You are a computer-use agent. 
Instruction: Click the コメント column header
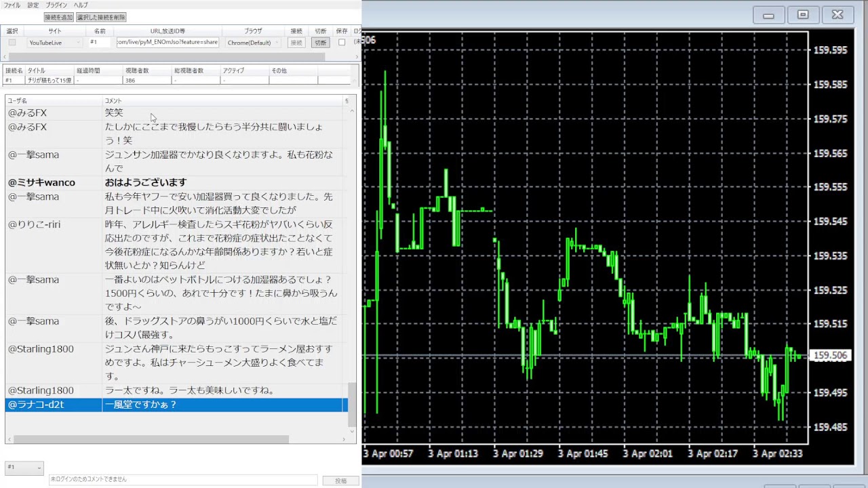[222, 101]
